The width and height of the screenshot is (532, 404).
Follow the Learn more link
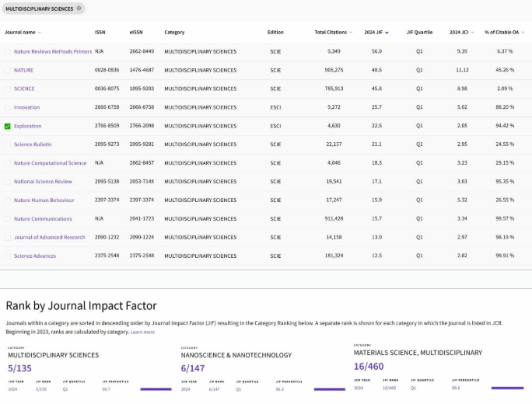(142, 333)
